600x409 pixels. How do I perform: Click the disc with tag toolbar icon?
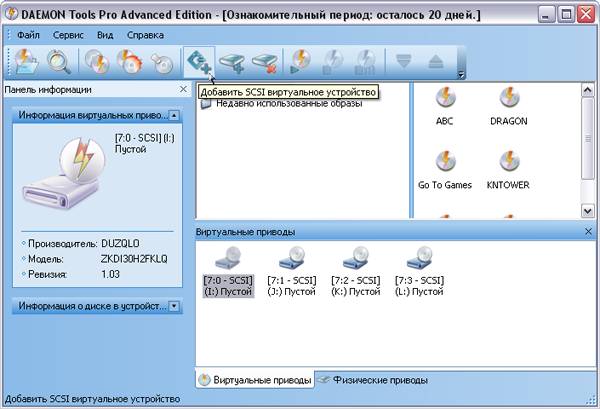click(x=162, y=63)
